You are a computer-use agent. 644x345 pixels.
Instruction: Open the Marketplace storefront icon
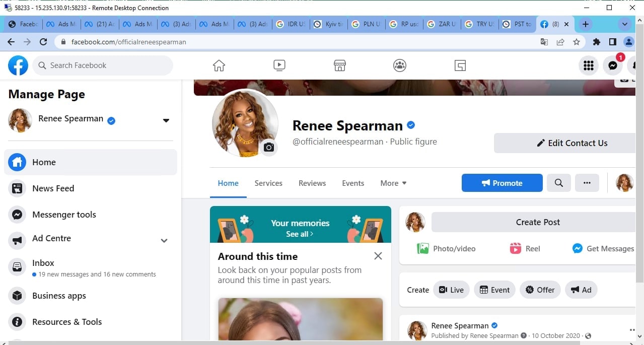(340, 65)
